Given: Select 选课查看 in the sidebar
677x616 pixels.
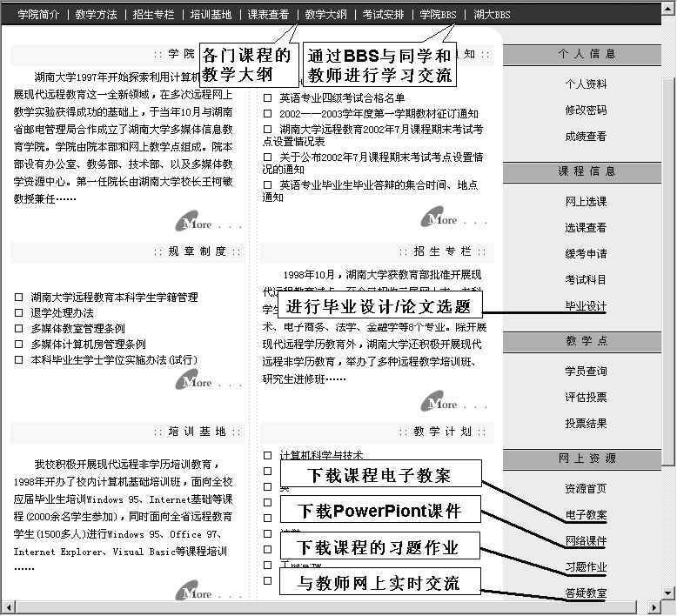Looking at the screenshot, I should pos(586,227).
